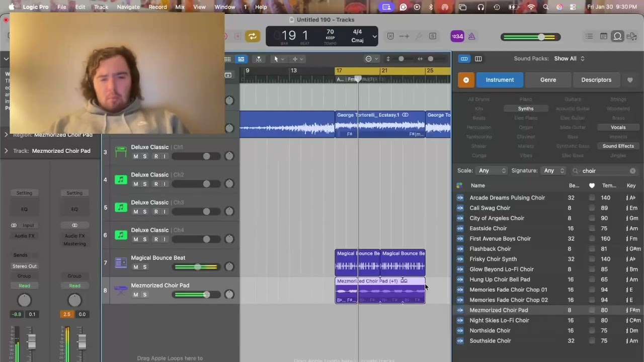This screenshot has width=644, height=362.
Task: Open the List Editors icon
Action: (589, 36)
